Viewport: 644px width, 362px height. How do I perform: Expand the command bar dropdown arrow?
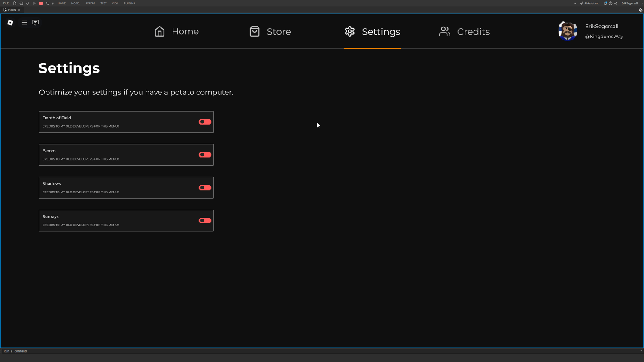641,351
